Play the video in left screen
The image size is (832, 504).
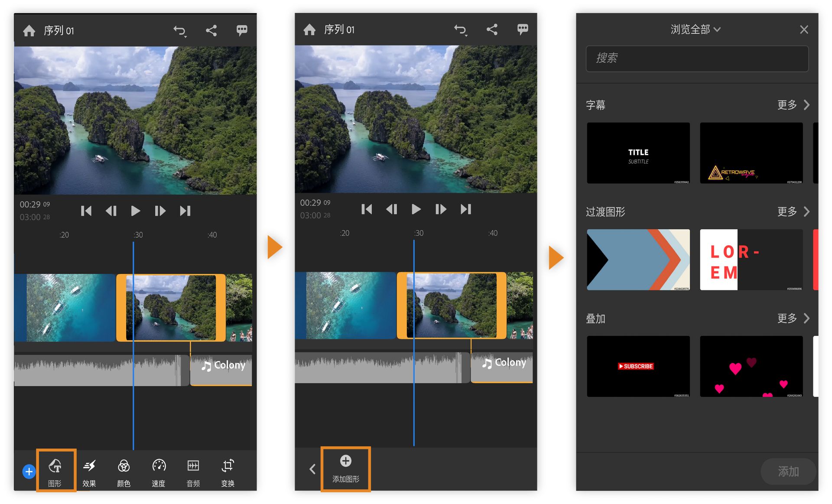pyautogui.click(x=135, y=211)
